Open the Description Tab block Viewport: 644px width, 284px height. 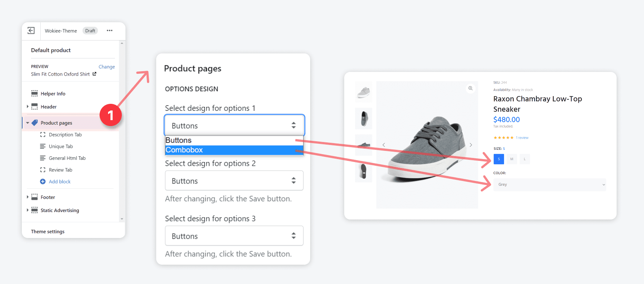(65, 135)
